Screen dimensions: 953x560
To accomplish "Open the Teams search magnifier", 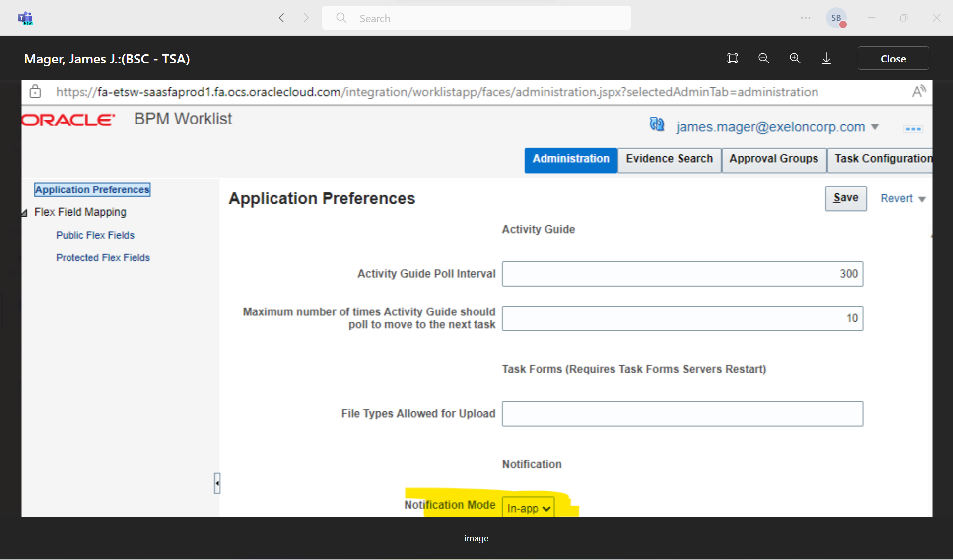I will [341, 18].
